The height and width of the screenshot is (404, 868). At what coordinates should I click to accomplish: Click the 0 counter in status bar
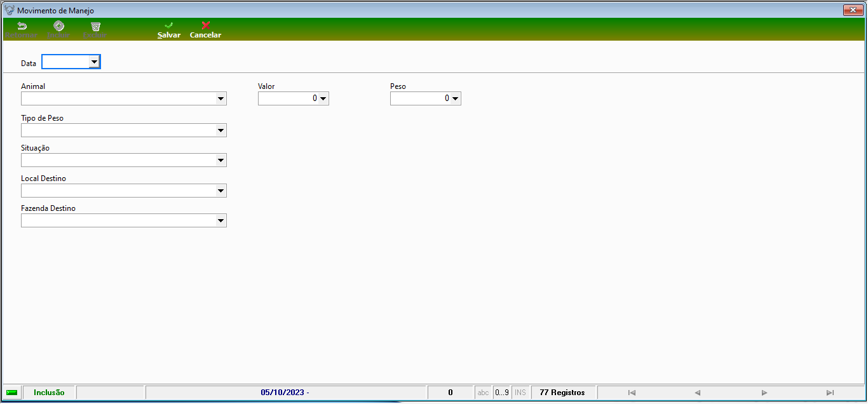click(x=451, y=393)
